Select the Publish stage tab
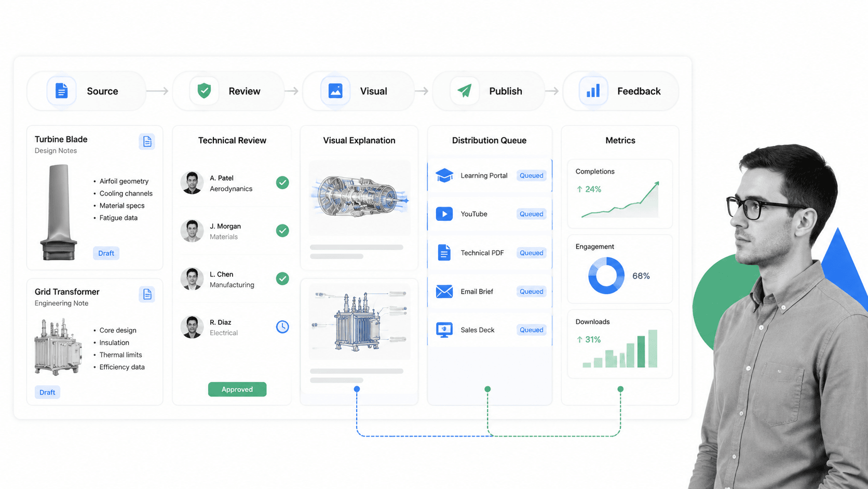 point(489,91)
